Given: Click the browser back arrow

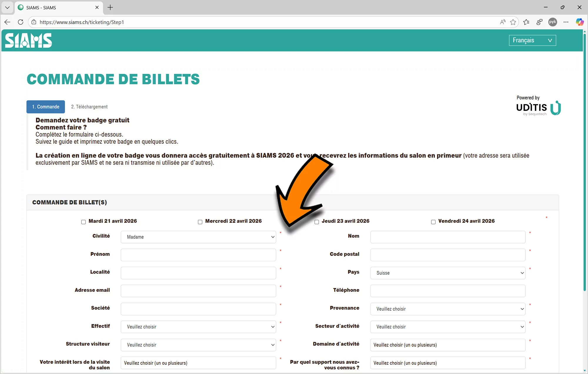Looking at the screenshot, I should (x=7, y=22).
